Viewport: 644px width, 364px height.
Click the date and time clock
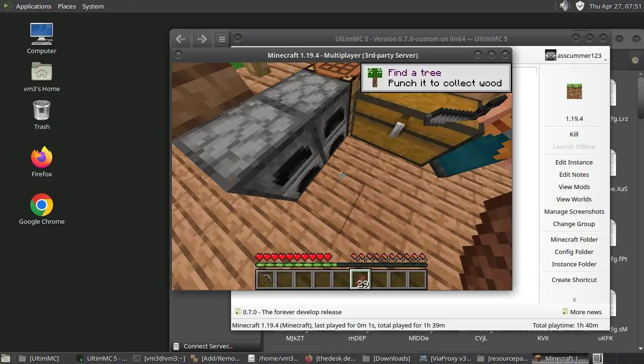click(615, 6)
